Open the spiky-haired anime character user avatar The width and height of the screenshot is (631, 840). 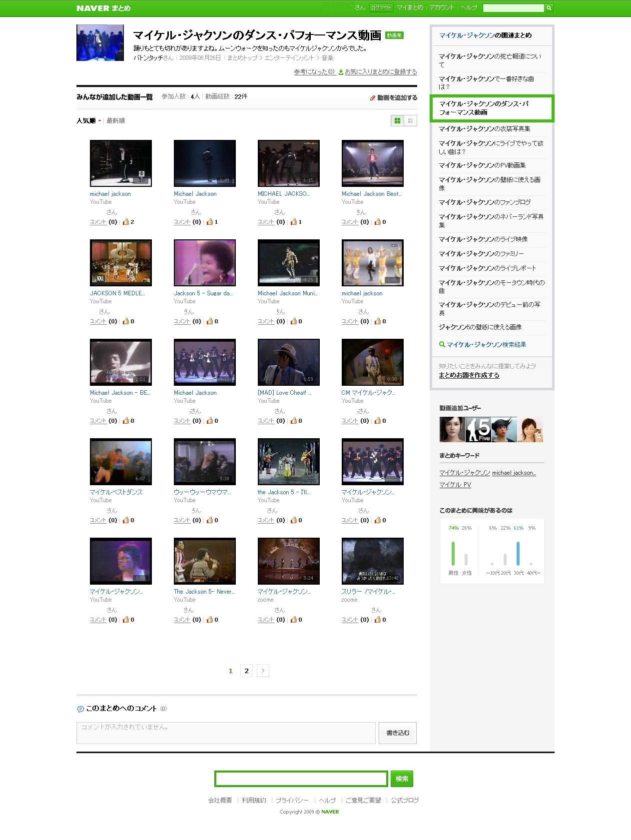coord(504,429)
